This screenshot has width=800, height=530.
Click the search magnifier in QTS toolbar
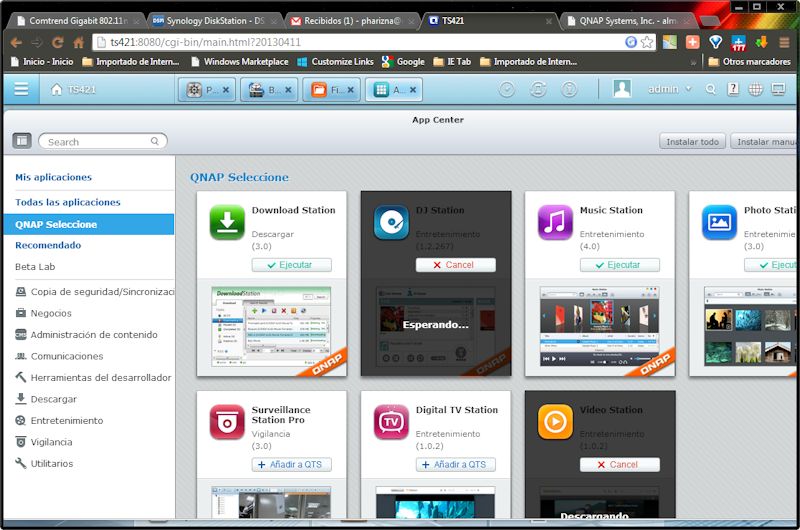click(710, 89)
